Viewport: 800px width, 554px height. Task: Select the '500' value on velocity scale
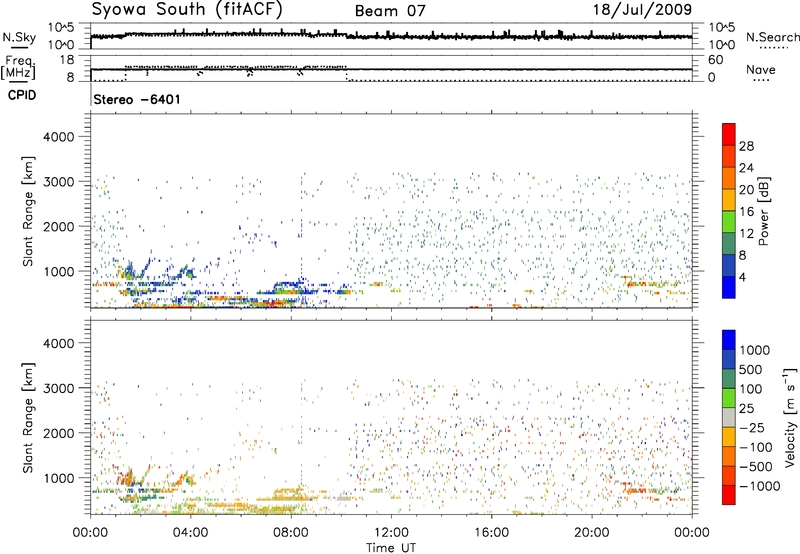(751, 369)
